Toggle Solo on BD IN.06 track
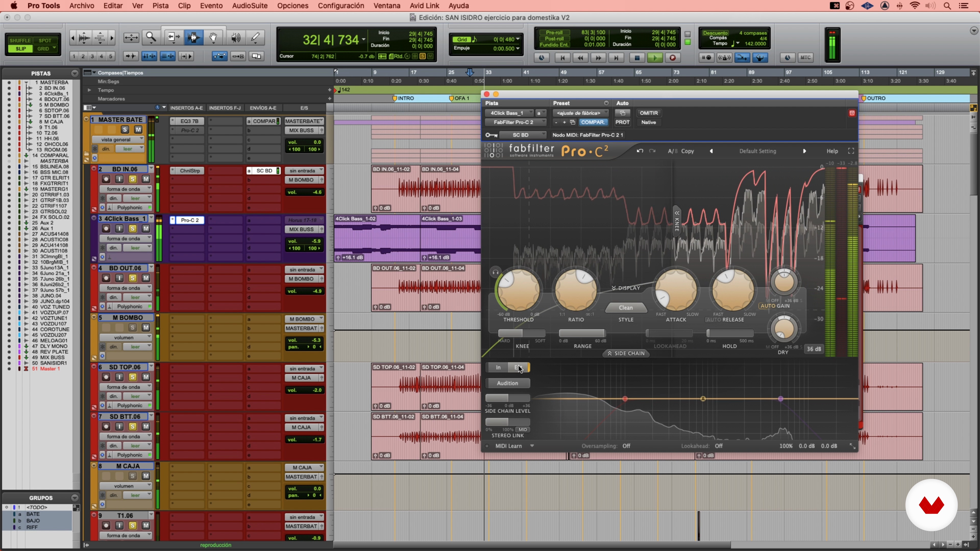 [x=132, y=179]
